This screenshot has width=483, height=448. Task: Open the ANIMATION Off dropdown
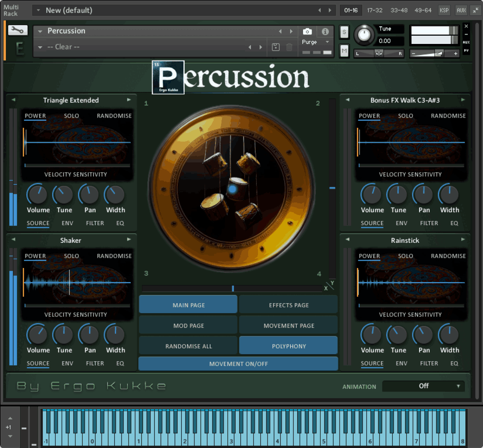[423, 386]
